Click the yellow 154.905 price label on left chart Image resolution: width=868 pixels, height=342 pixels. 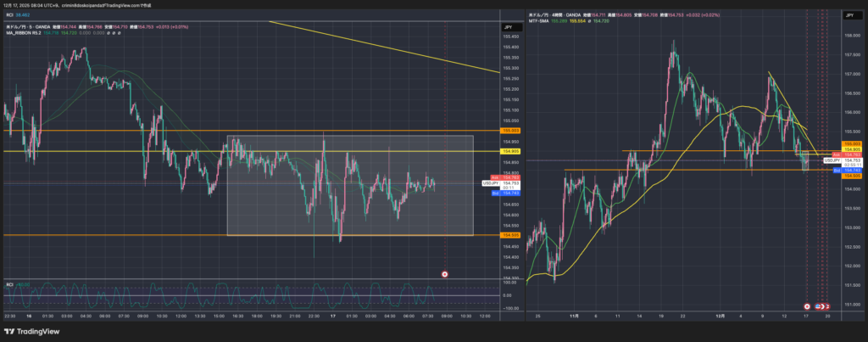pos(510,151)
